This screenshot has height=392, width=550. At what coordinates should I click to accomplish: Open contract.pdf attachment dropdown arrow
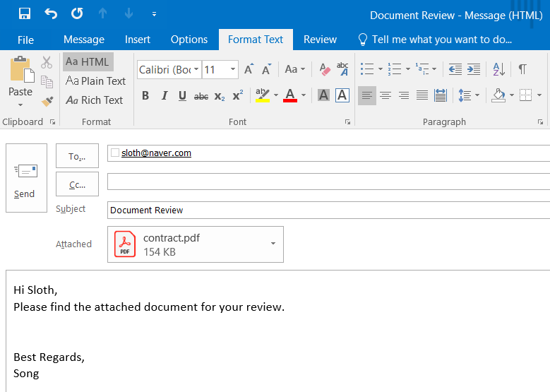click(x=273, y=244)
